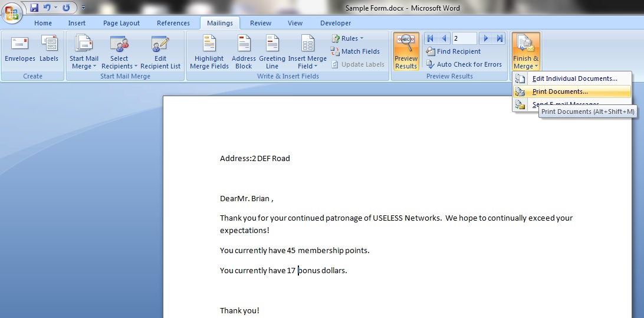Screen dimensions: 644x318
Task: Expand the Rules dropdown
Action: pos(348,38)
